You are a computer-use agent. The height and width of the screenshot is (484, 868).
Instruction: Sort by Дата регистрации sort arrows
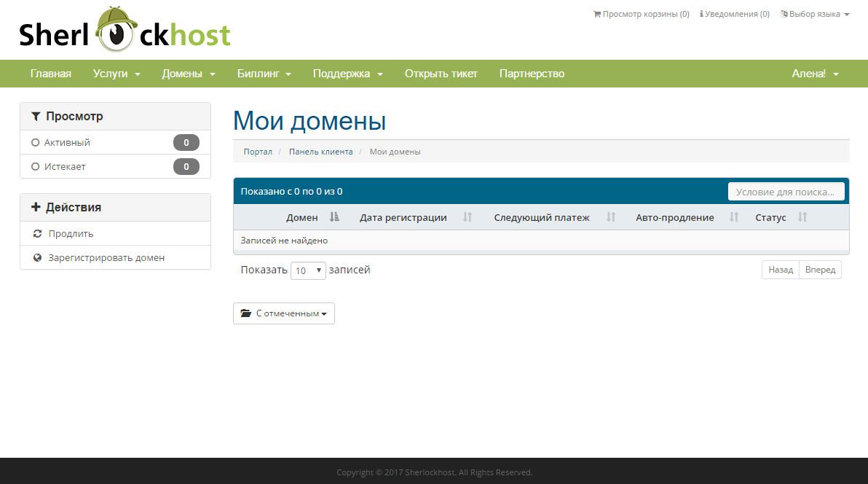(467, 216)
